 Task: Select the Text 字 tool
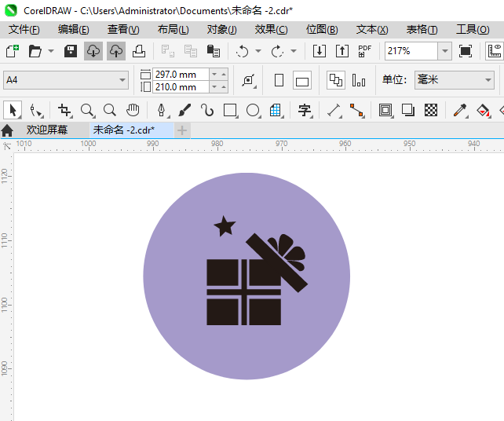point(305,110)
